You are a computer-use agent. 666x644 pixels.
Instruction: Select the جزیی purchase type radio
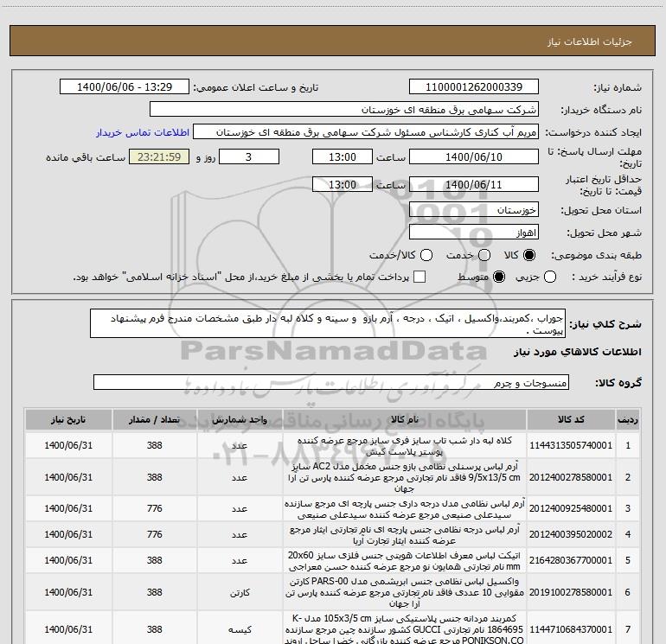(553, 277)
